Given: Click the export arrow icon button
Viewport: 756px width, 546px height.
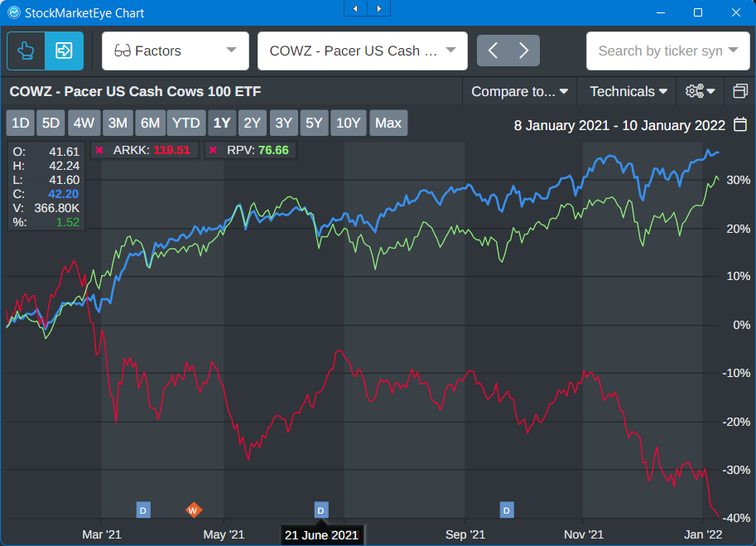Looking at the screenshot, I should pos(64,51).
